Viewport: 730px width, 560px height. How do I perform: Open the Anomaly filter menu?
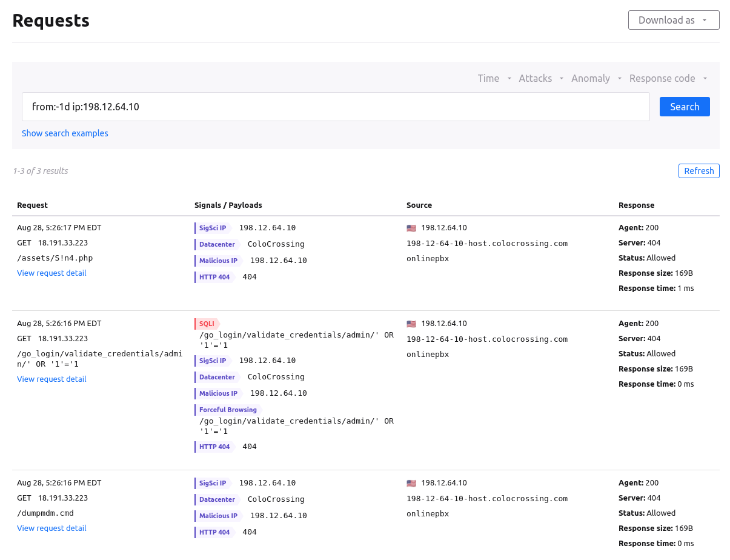tap(596, 78)
